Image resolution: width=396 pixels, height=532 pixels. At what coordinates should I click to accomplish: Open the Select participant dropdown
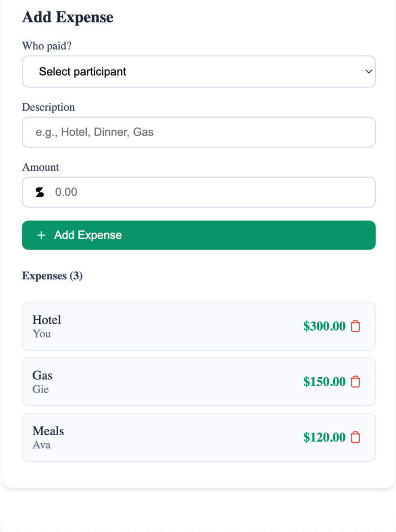(x=199, y=71)
